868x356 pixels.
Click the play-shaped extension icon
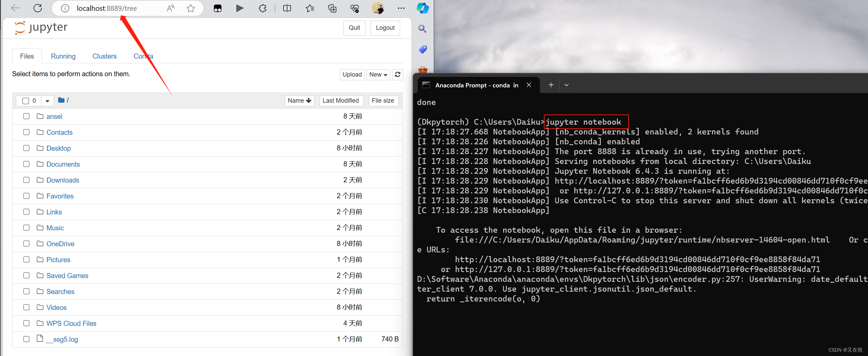click(240, 8)
